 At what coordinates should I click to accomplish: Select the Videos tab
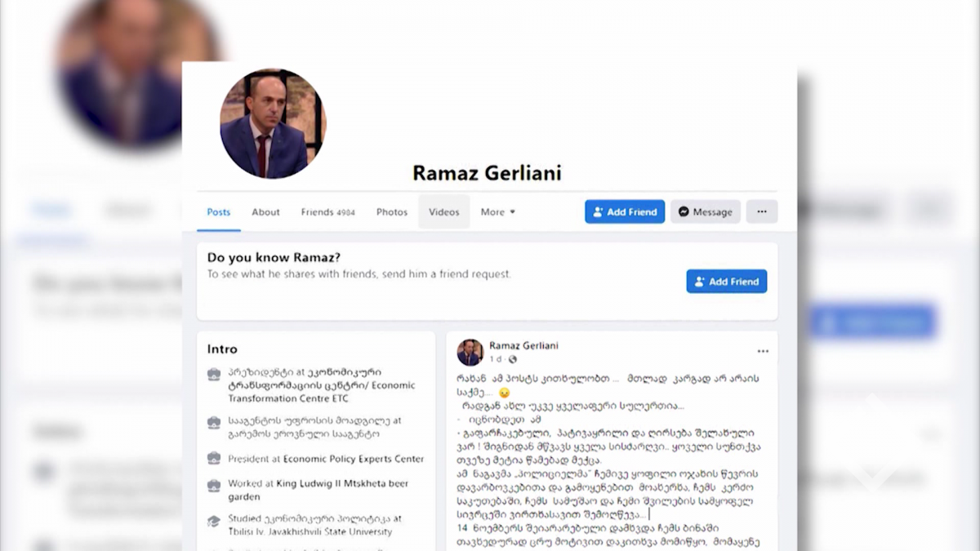click(x=444, y=212)
